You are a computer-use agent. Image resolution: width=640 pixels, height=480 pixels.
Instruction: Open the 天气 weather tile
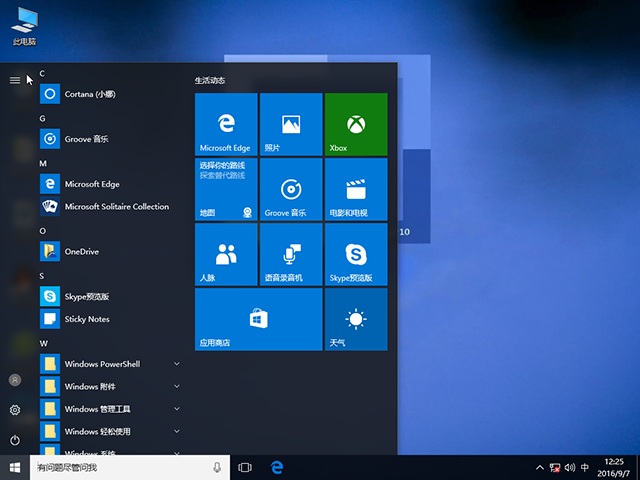(355, 319)
